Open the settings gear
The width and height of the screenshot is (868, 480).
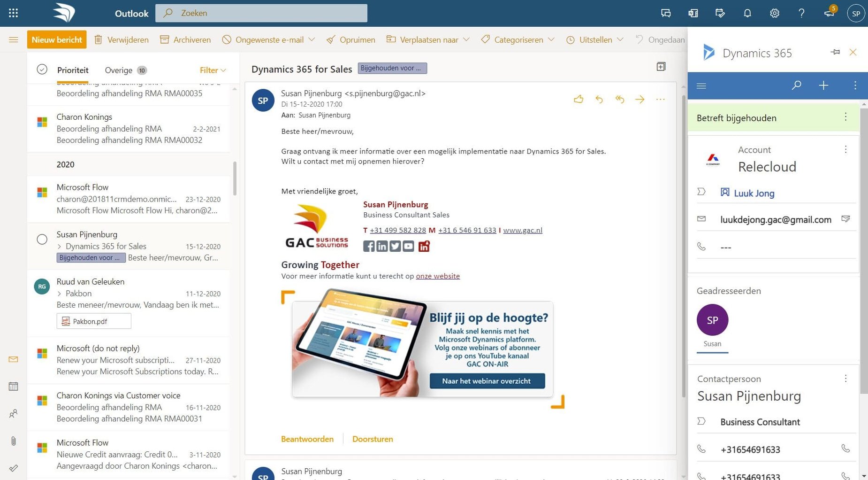coord(775,13)
